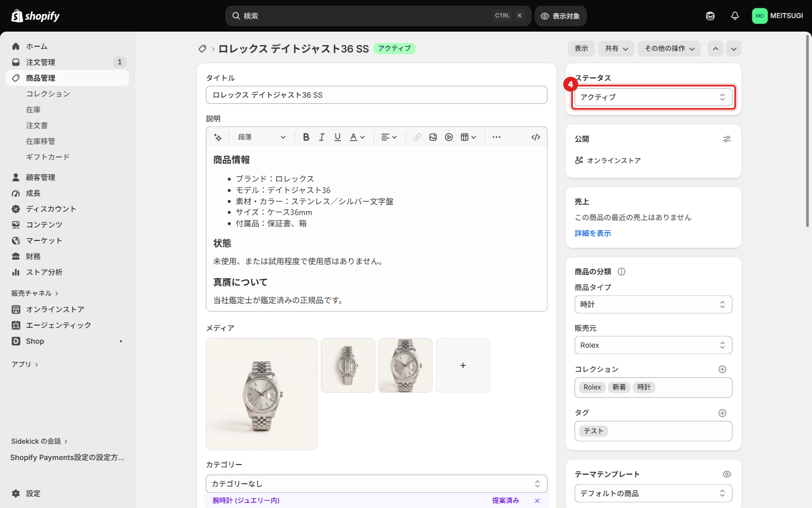Add tag with plus circle icon
Image resolution: width=812 pixels, height=508 pixels.
pos(722,413)
